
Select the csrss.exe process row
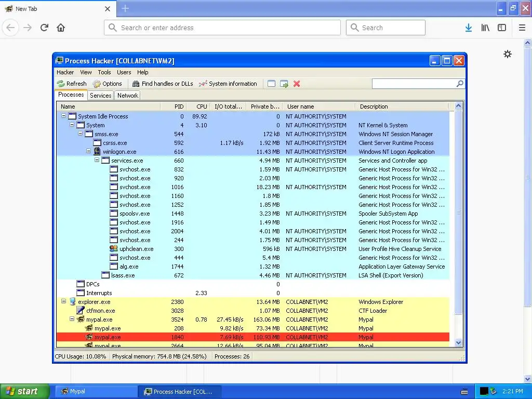coord(253,143)
